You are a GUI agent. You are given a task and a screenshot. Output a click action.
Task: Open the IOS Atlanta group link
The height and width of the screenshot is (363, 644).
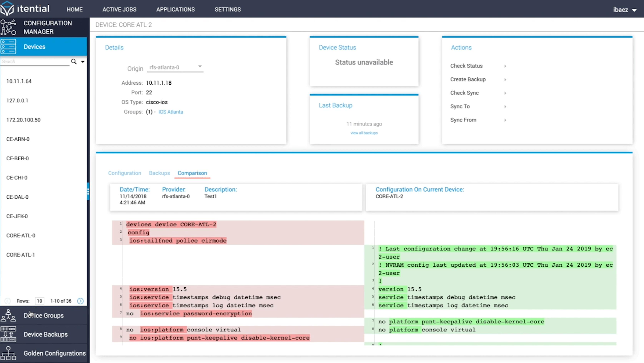coord(171,112)
